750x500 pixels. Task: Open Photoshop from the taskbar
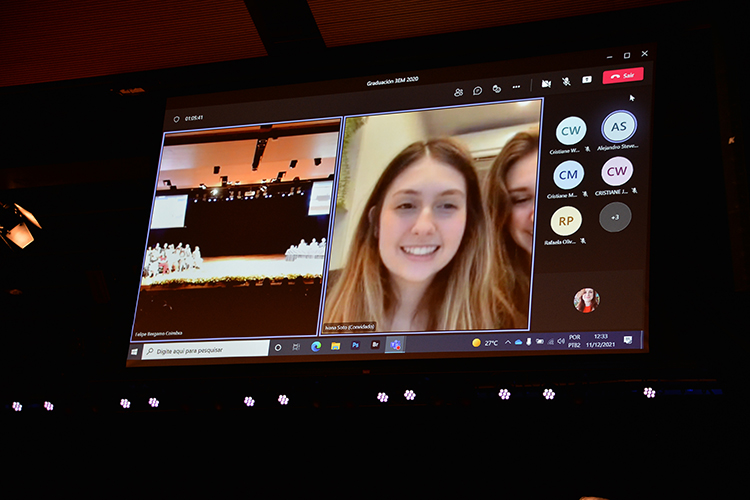pyautogui.click(x=355, y=345)
